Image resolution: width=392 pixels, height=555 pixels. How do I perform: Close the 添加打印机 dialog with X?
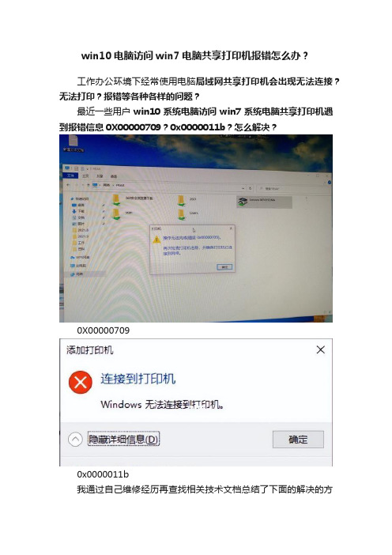[321, 349]
